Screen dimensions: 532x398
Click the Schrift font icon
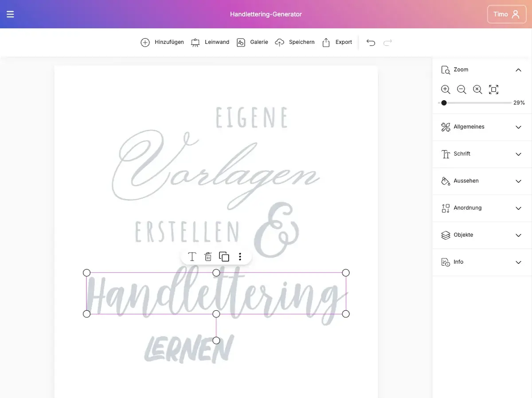click(446, 154)
